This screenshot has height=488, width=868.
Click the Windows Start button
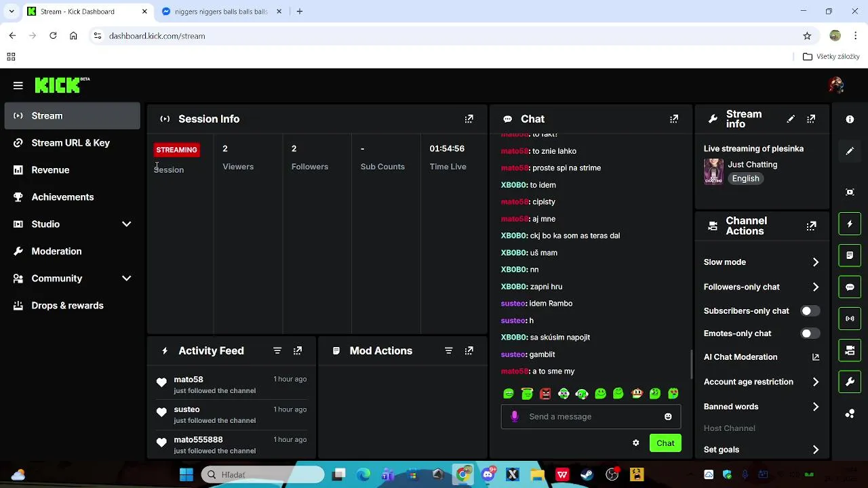[186, 474]
